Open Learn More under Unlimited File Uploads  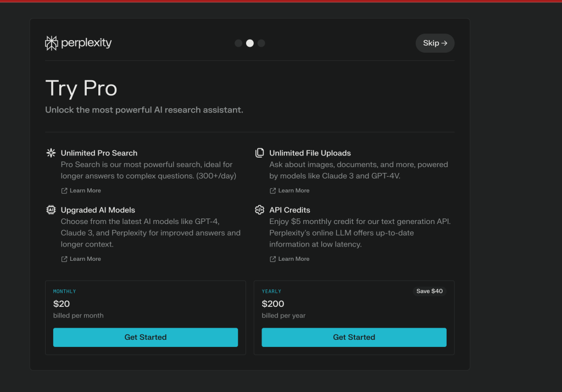(x=290, y=191)
